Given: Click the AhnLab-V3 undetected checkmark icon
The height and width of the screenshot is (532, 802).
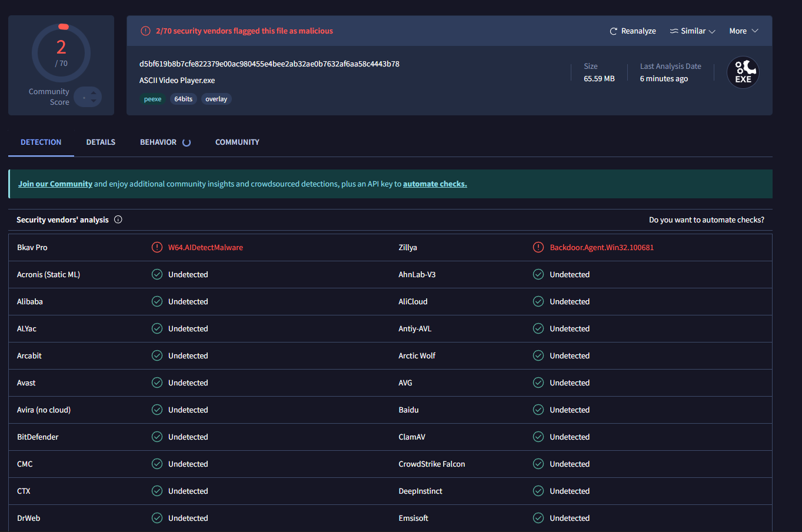Looking at the screenshot, I should [538, 274].
